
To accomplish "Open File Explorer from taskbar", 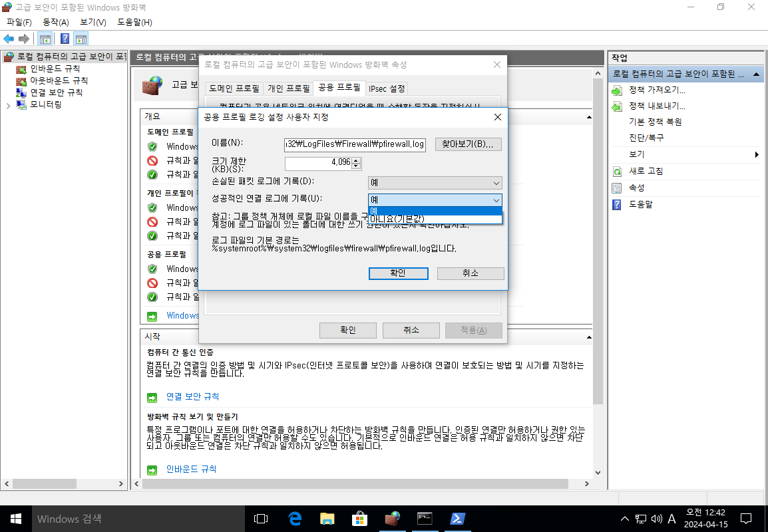I will coord(327,519).
